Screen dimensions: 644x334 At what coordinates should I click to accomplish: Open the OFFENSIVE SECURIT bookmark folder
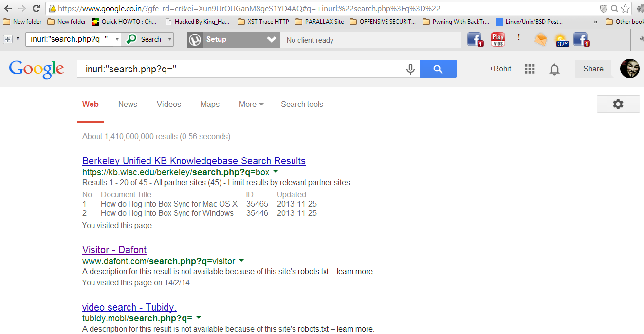tap(383, 22)
